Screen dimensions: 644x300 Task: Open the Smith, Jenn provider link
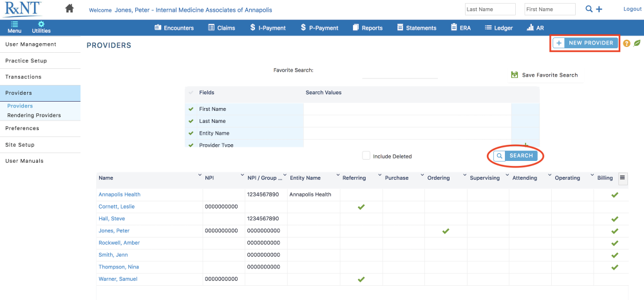(113, 255)
